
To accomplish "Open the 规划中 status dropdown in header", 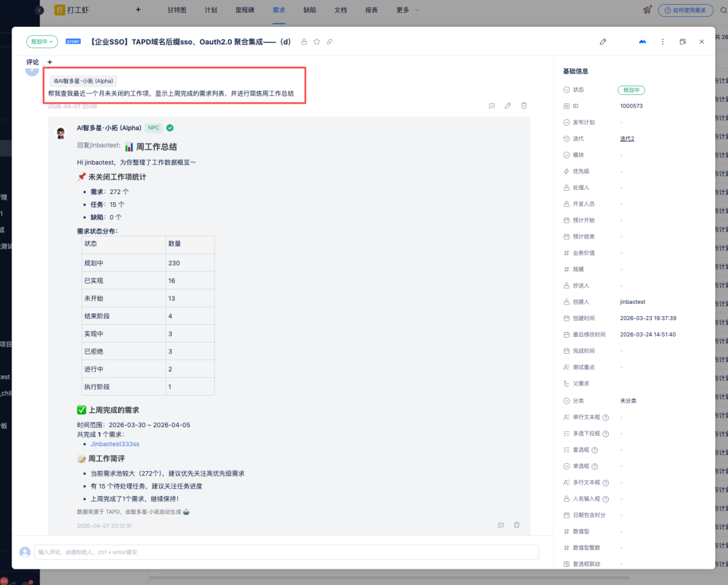I will (x=42, y=42).
